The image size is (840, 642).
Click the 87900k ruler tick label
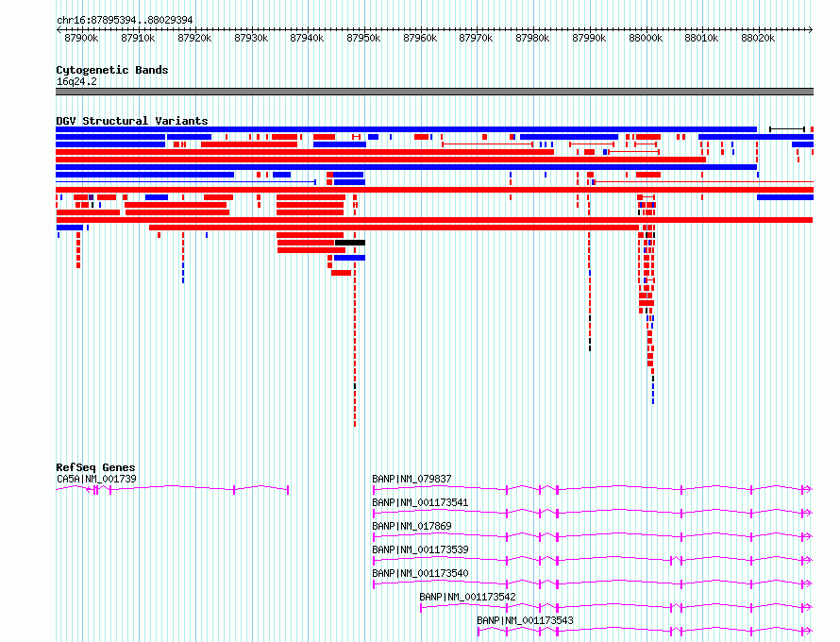[x=81, y=38]
